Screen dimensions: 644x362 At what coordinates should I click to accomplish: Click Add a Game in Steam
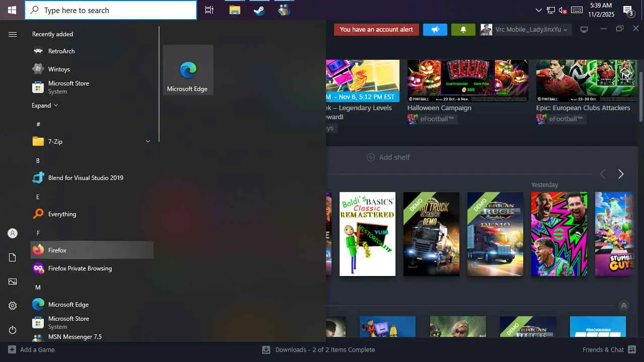click(31, 350)
